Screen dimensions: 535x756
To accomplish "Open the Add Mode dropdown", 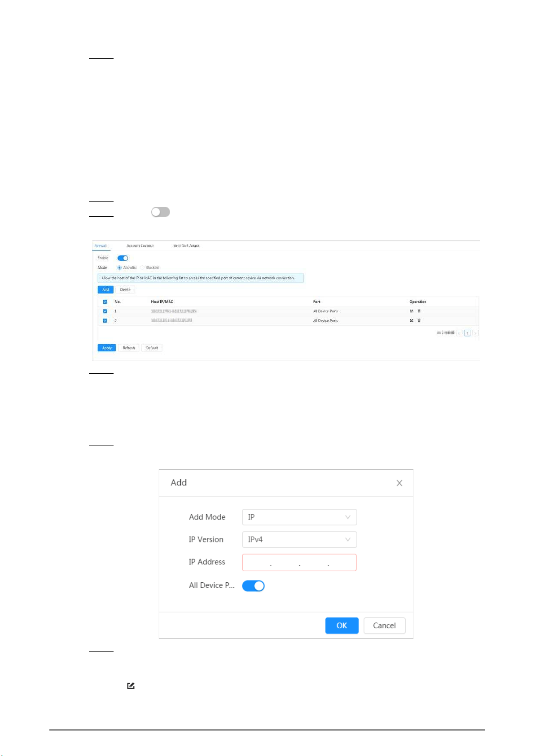I will tap(299, 517).
